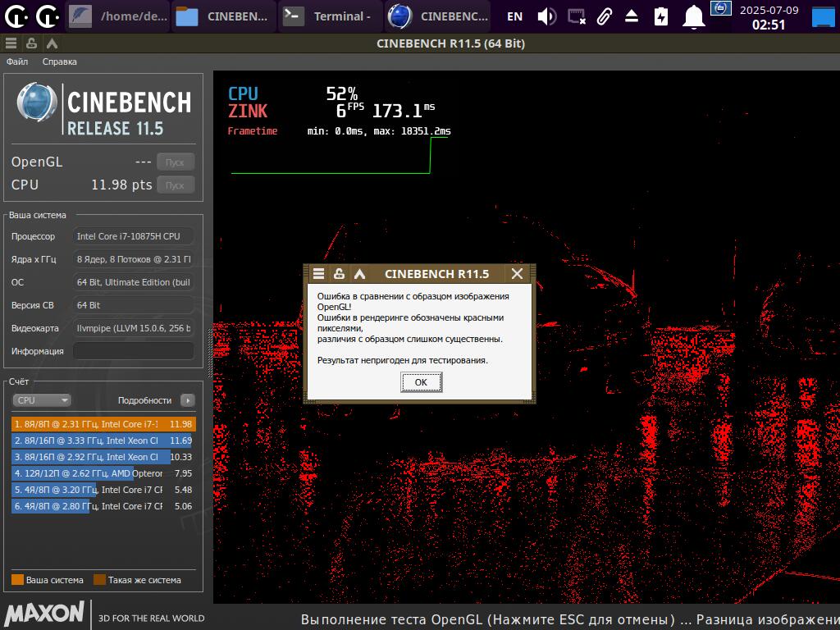Open main window hamburger menu icon

pyautogui.click(x=11, y=43)
